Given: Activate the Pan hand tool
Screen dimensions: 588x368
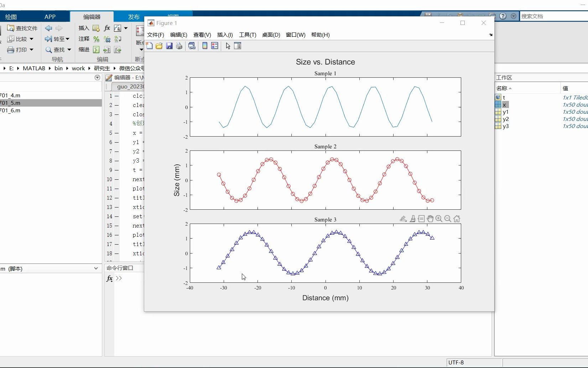Looking at the screenshot, I should point(430,219).
